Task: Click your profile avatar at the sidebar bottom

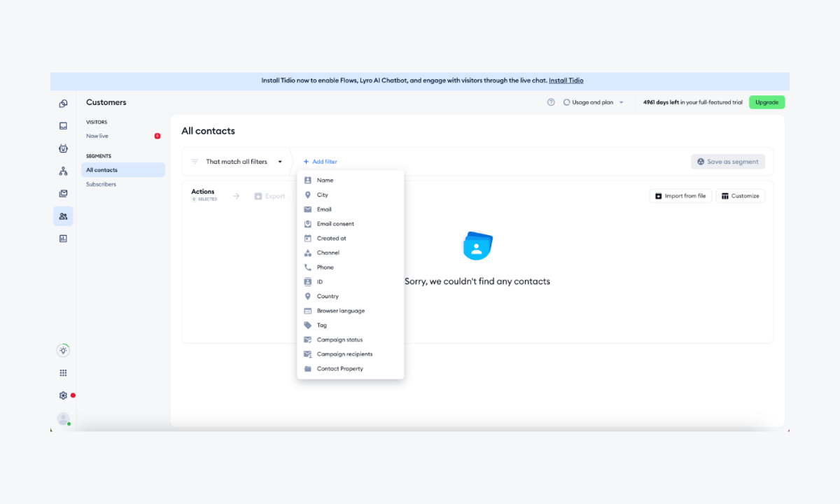Action: coord(63,419)
